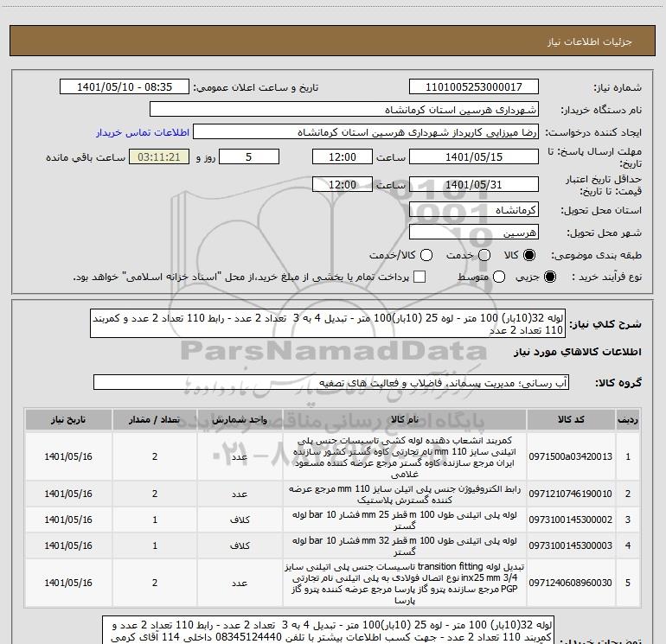Open the اطلاعات تماس خریدار link
The width and height of the screenshot is (666, 644).
(143, 132)
